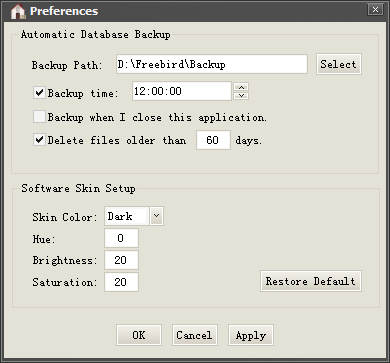The width and height of the screenshot is (390, 363).
Task: Click the Saturation label
Action: point(65,282)
